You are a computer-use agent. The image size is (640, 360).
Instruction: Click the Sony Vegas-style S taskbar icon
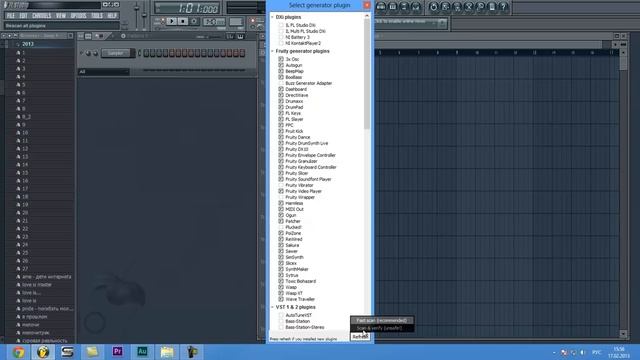(x=67, y=351)
